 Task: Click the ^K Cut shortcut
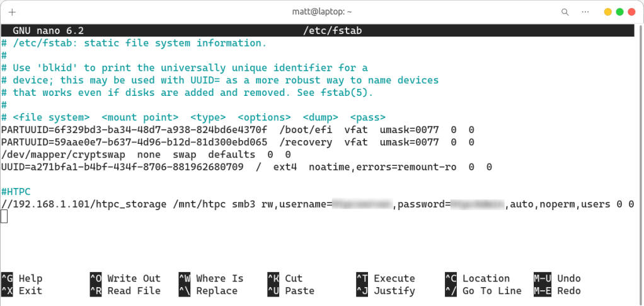pyautogui.click(x=285, y=278)
